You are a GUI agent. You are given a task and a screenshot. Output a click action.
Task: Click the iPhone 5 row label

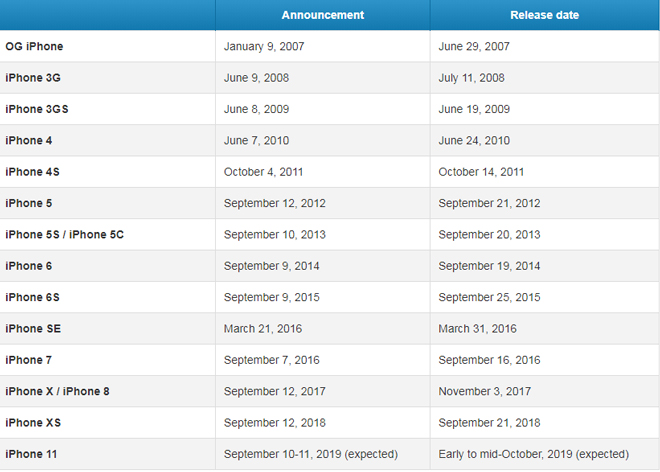[28, 203]
